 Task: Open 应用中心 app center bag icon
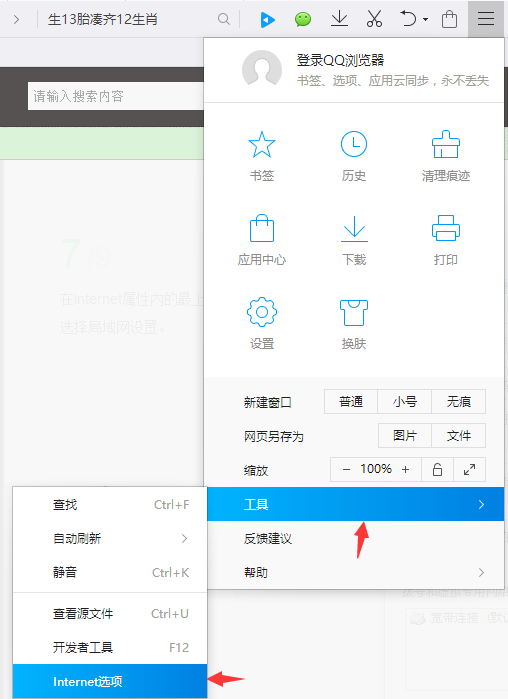(x=262, y=228)
